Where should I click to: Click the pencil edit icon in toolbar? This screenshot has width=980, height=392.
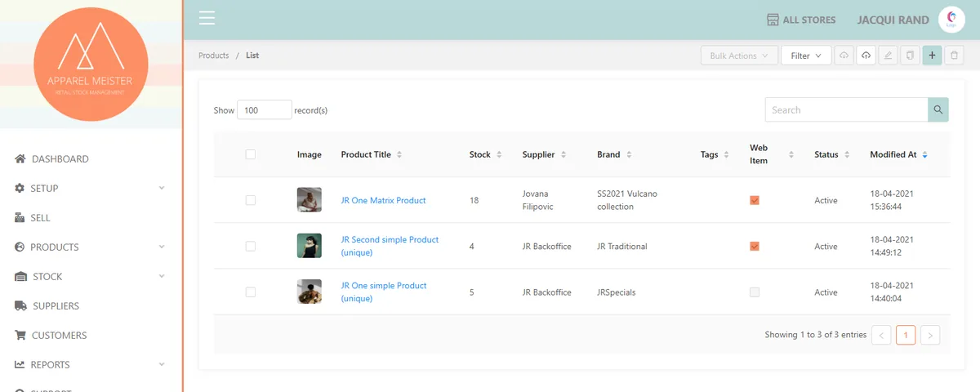coord(888,56)
